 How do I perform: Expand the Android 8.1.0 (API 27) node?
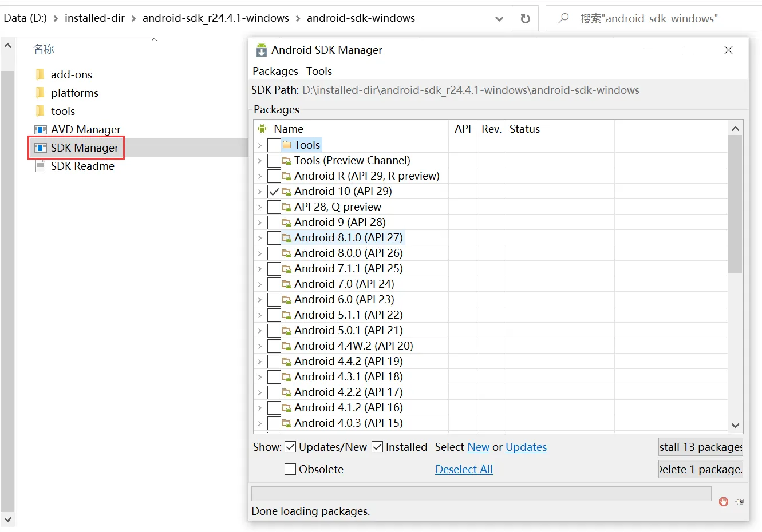pyautogui.click(x=260, y=238)
